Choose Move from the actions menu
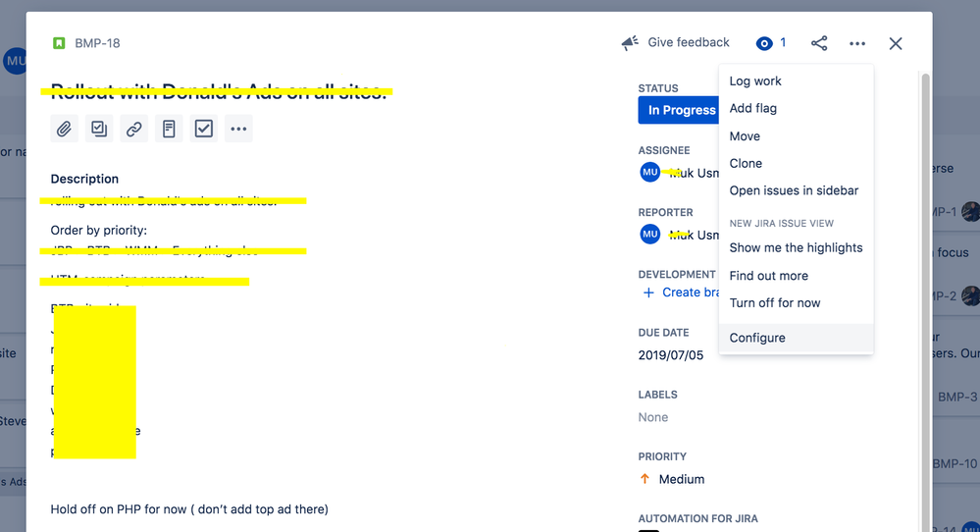This screenshot has height=532, width=980. [x=796, y=135]
